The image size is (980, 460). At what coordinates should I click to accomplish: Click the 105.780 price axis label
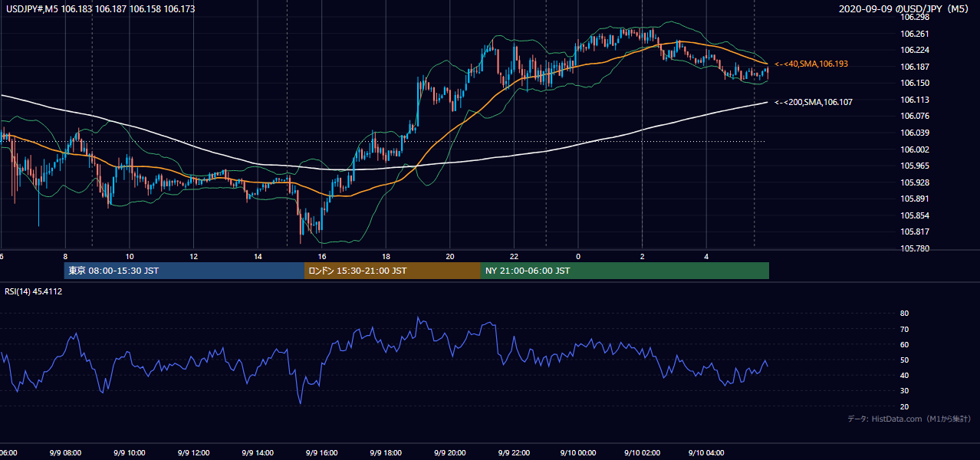pos(915,248)
